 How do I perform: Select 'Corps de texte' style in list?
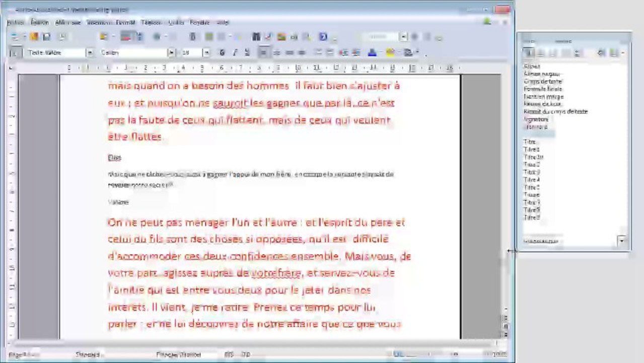coord(543,81)
